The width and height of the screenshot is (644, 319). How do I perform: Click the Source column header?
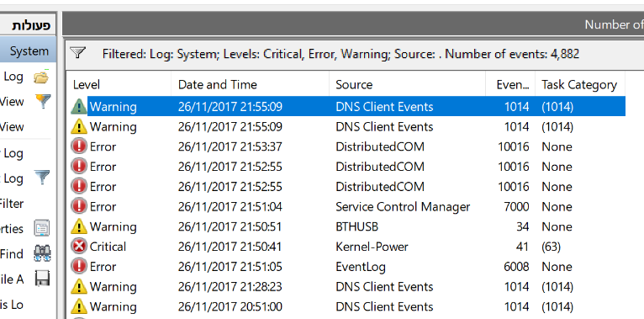(x=407, y=85)
